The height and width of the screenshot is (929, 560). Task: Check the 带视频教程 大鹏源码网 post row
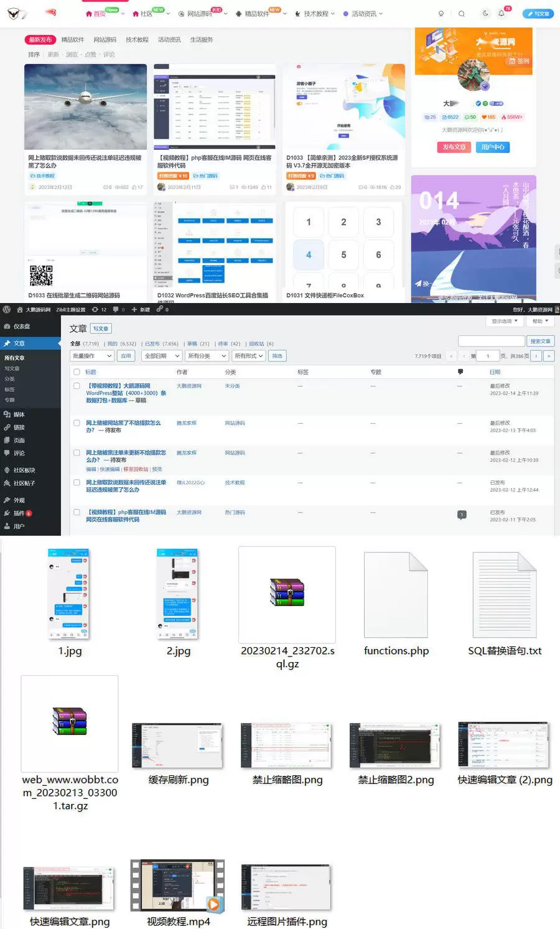pyautogui.click(x=77, y=386)
